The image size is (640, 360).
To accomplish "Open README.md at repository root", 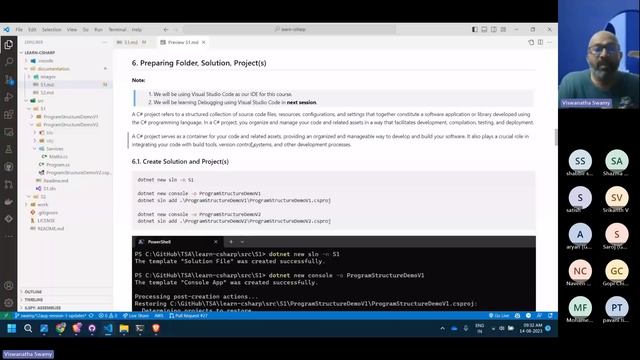I will coord(51,228).
